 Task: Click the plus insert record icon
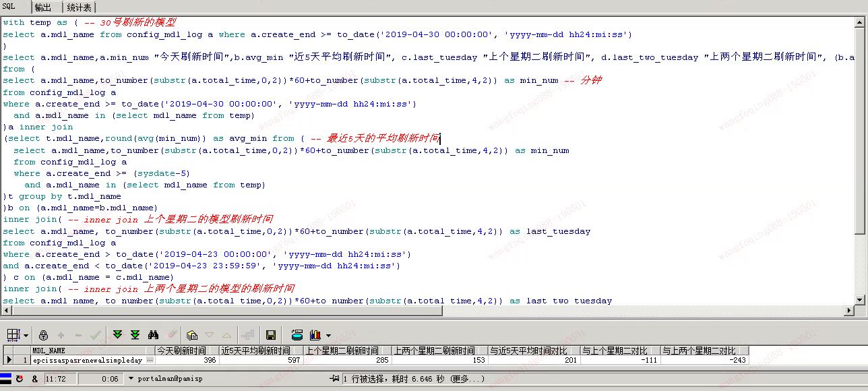[x=61, y=335]
